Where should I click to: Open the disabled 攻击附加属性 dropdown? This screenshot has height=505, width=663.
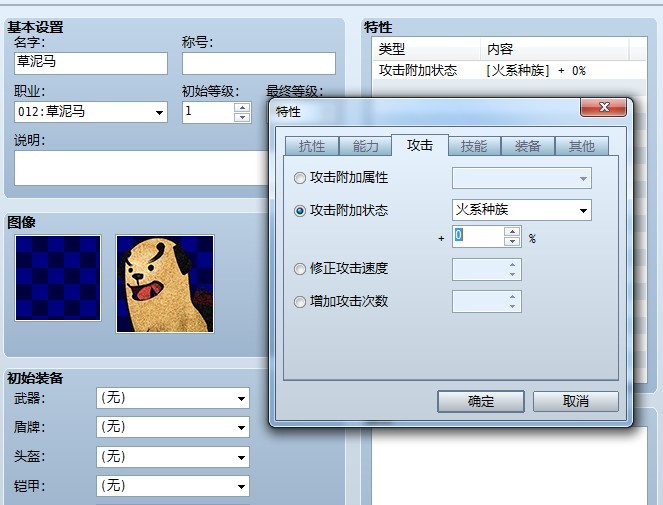coord(522,178)
